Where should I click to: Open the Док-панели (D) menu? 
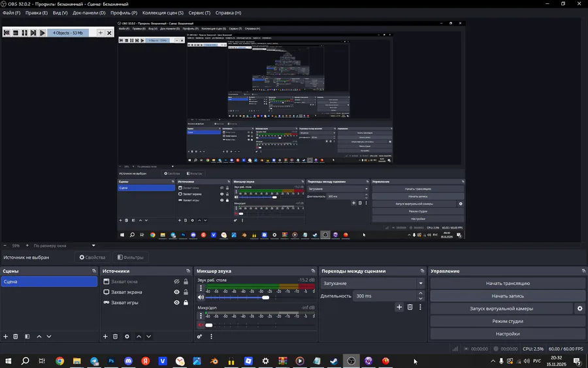89,13
